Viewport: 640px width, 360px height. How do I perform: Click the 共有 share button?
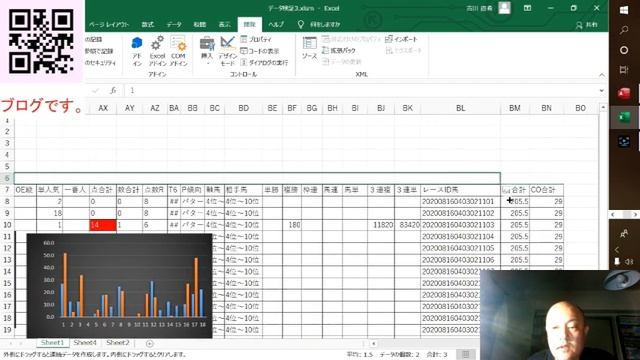coord(587,25)
